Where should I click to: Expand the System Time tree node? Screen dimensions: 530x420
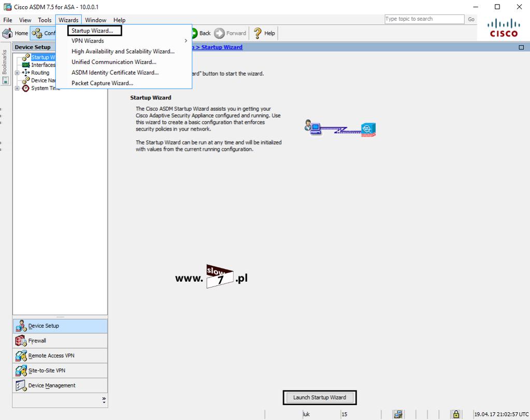[17, 88]
